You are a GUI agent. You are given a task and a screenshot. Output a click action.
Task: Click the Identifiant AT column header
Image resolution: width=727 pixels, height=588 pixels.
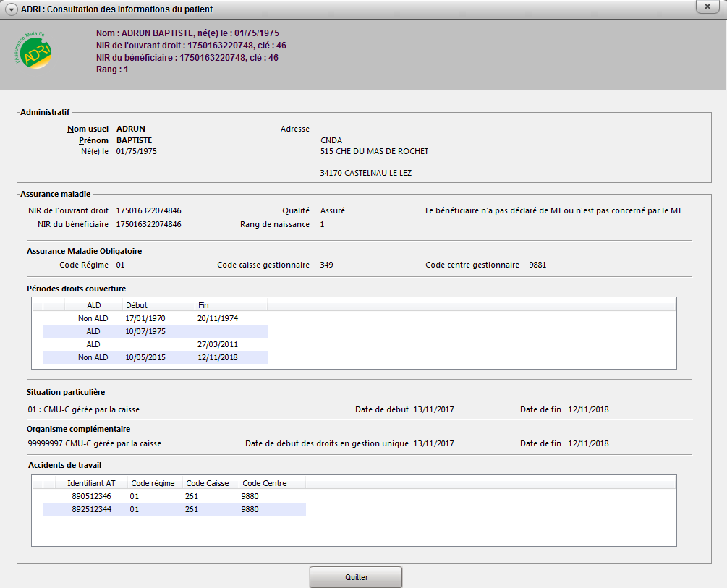coord(91,483)
